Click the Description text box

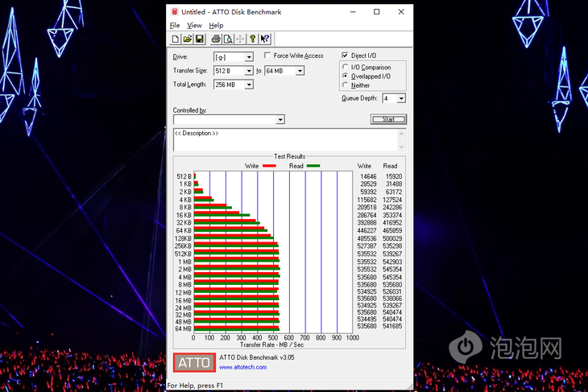point(285,140)
